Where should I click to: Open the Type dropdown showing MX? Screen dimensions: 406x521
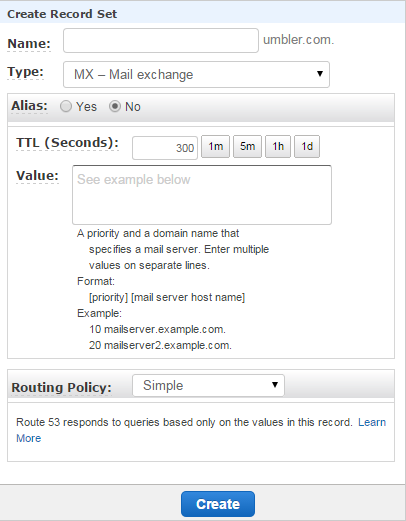tap(196, 74)
